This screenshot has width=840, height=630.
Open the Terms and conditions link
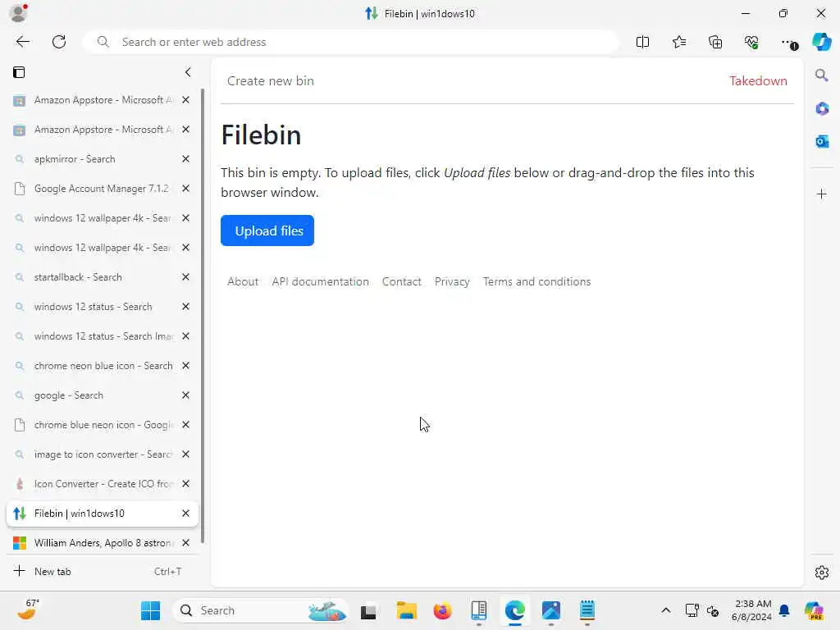[536, 282]
